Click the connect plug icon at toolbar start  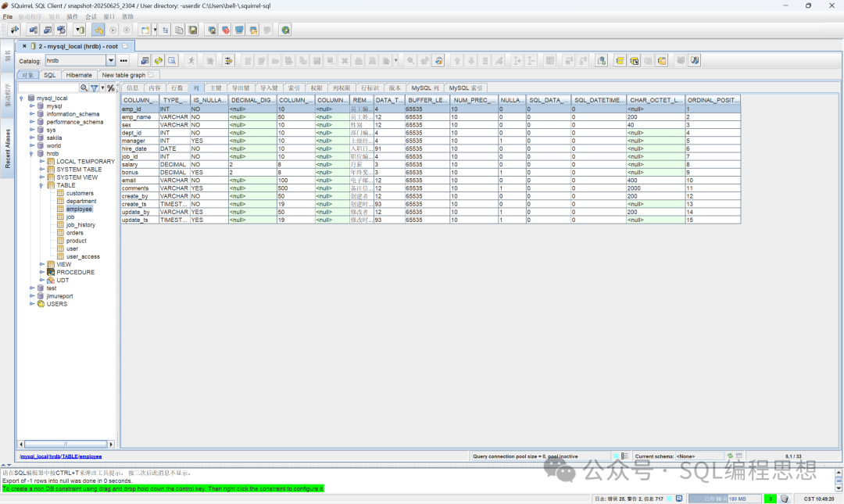(14, 30)
